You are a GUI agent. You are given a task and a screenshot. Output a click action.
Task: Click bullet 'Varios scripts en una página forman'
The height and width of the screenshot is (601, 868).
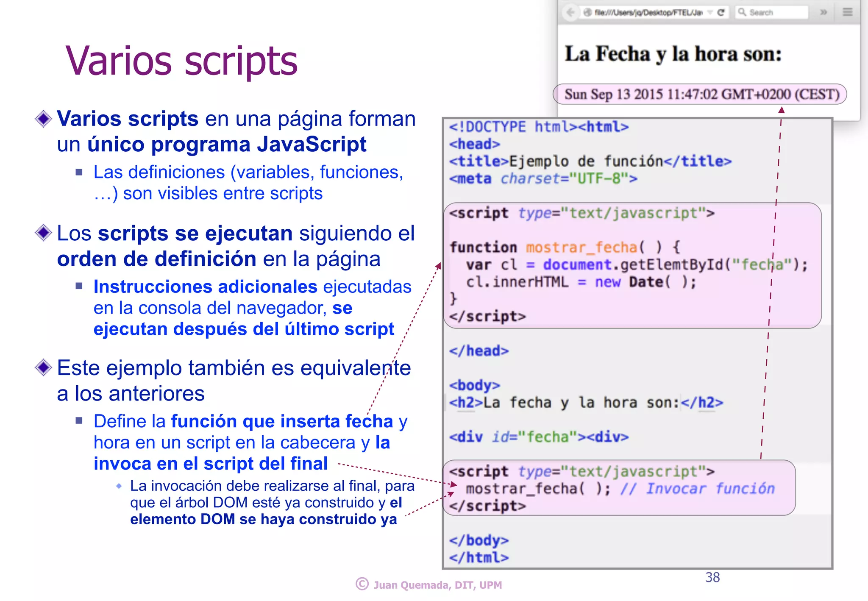coord(236,119)
